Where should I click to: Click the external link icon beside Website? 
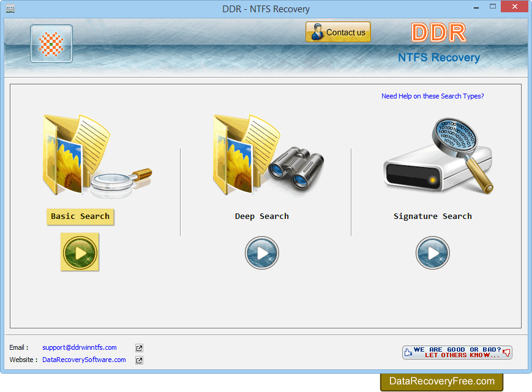(x=139, y=360)
